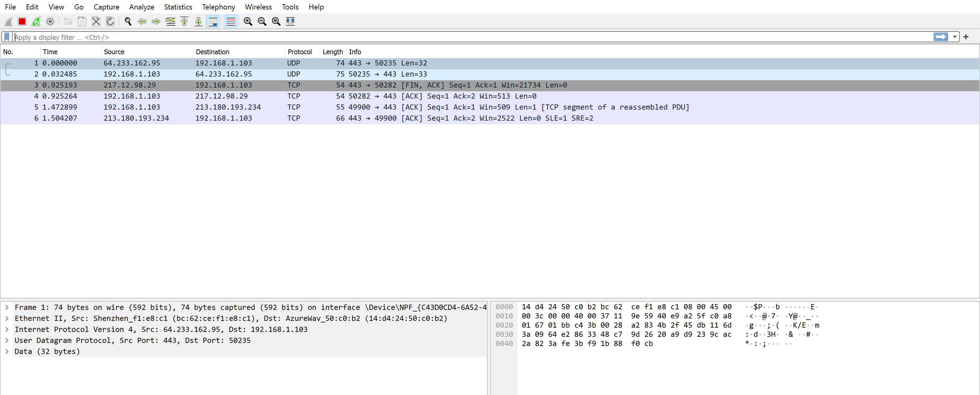Viewport: 980px width, 395px height.
Task: Click the capture options icon
Action: (x=49, y=22)
